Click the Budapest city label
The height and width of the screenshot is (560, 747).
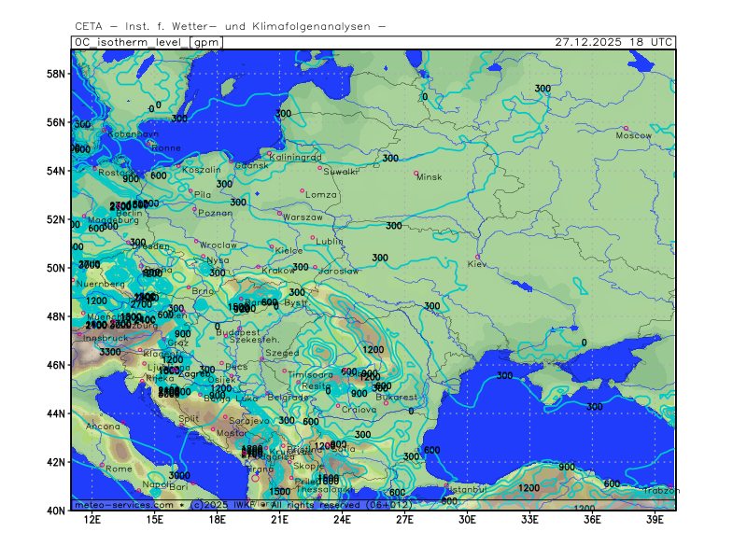[237, 332]
